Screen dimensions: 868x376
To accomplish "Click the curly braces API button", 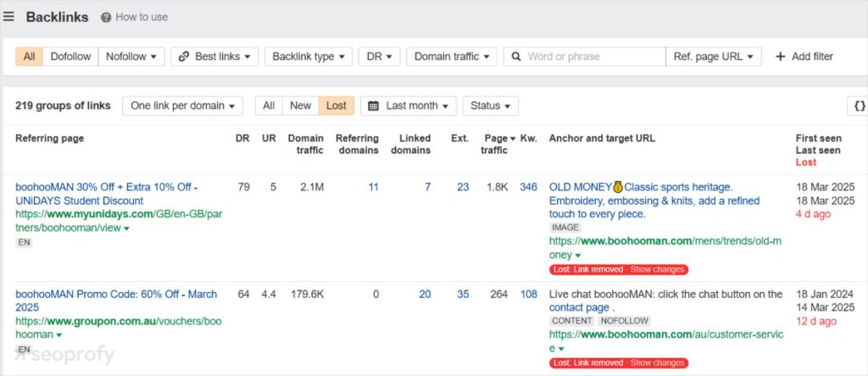I will point(860,106).
